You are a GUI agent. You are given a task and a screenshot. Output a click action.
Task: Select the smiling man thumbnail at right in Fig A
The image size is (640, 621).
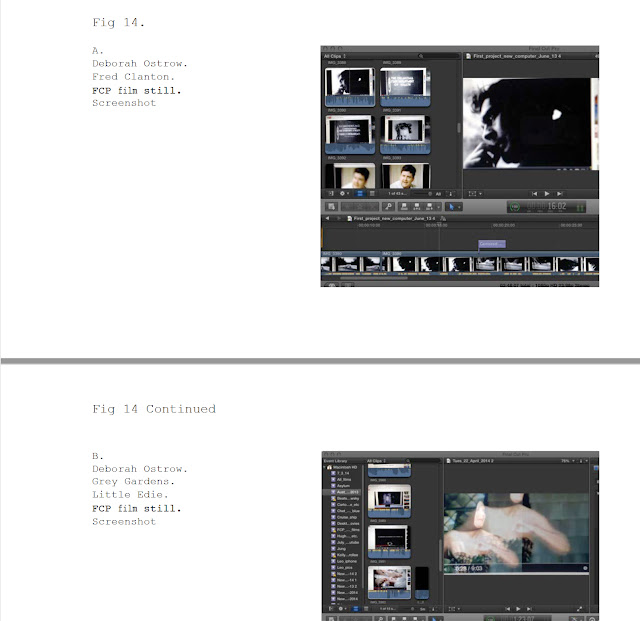pos(405,176)
